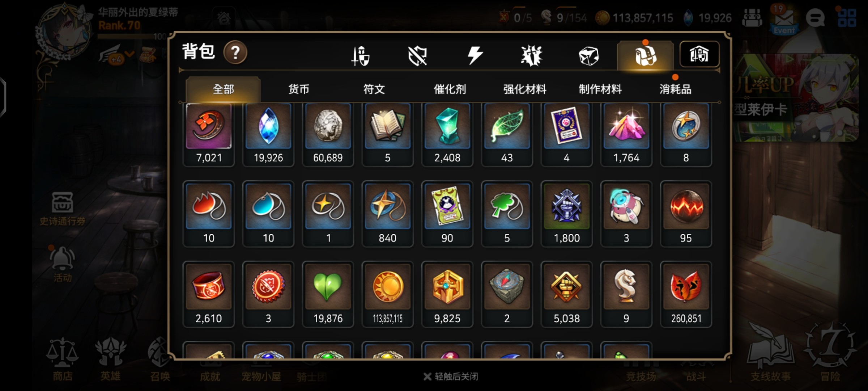
Task: Pick the green heart item with 19,876
Action: click(328, 294)
